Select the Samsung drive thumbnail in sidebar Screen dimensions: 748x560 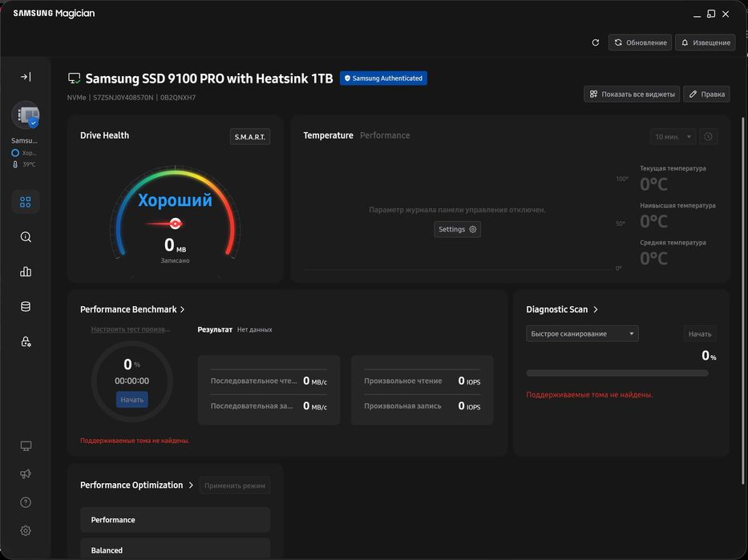(26, 115)
